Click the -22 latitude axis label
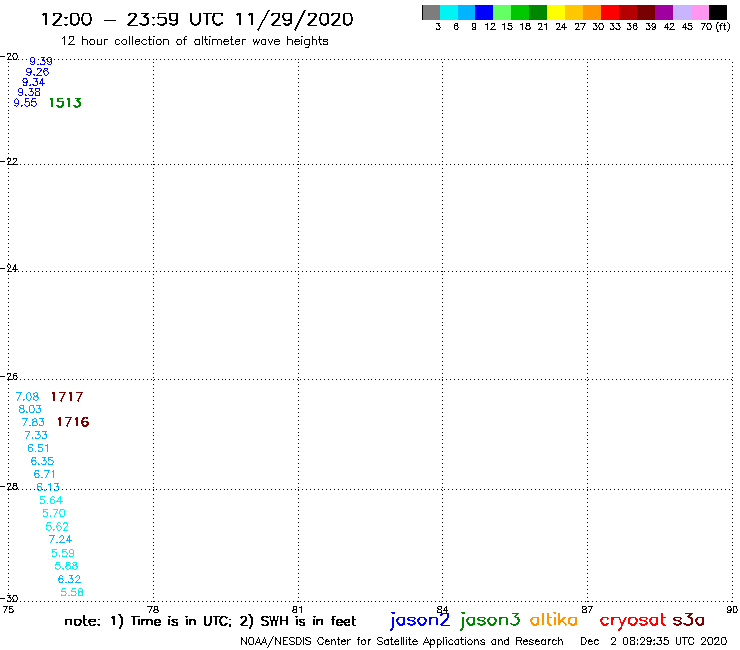740x650 pixels. (9, 161)
